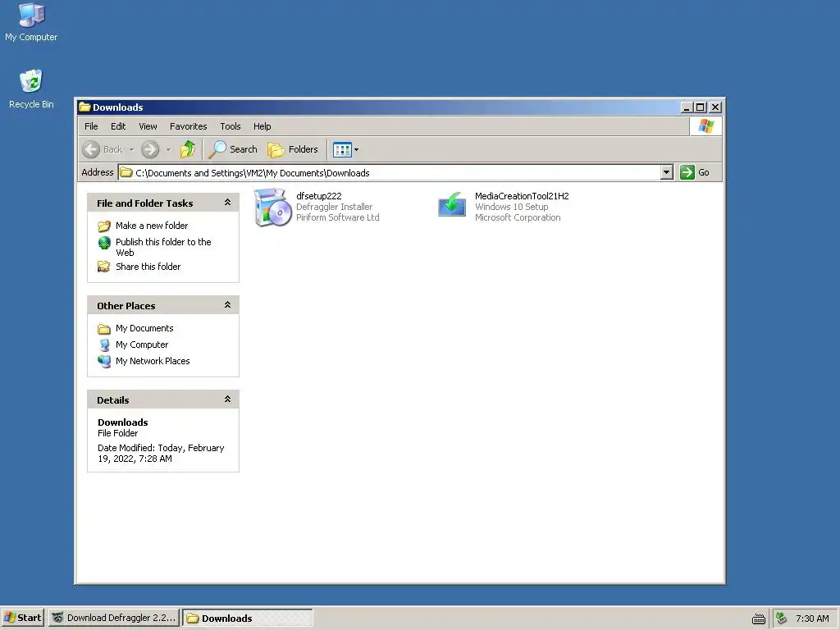Screen dimensions: 840x630
Task: Click the 7:30 AM clock
Action: pyautogui.click(x=812, y=619)
